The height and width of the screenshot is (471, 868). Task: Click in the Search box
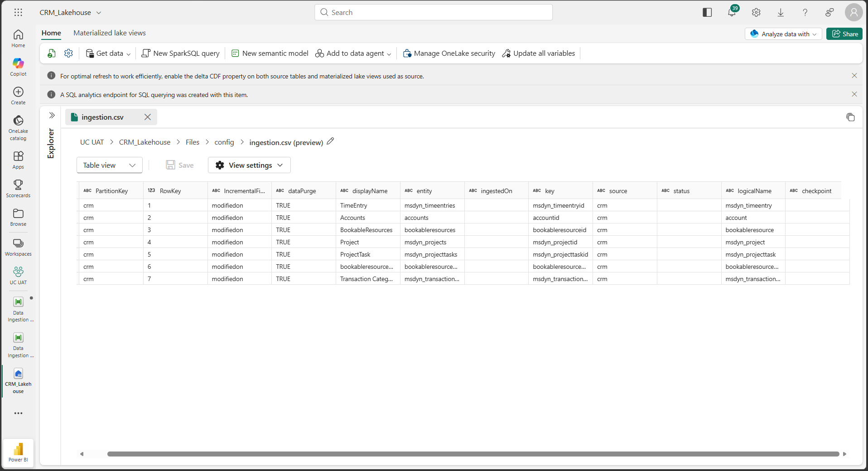434,12
